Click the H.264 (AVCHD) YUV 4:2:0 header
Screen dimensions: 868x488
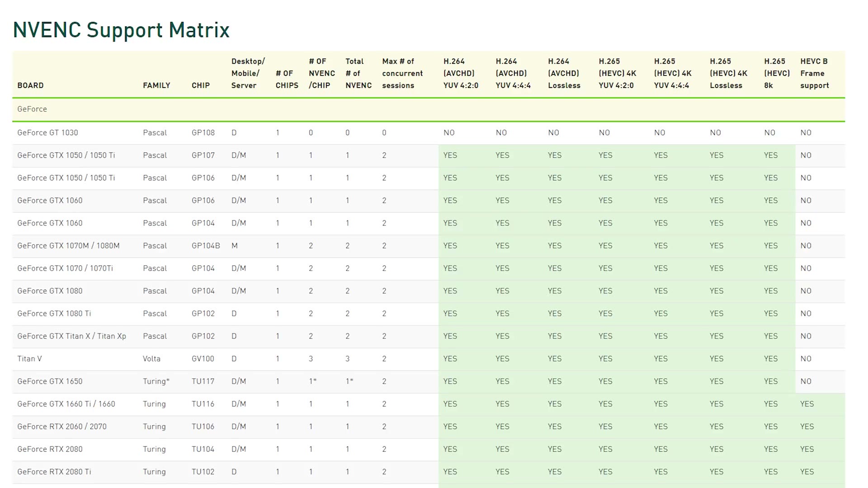click(460, 73)
